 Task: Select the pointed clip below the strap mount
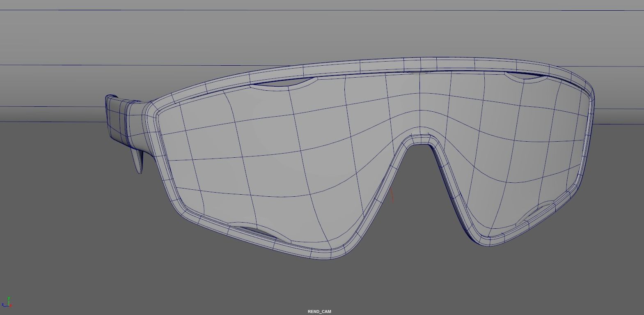pos(138,161)
